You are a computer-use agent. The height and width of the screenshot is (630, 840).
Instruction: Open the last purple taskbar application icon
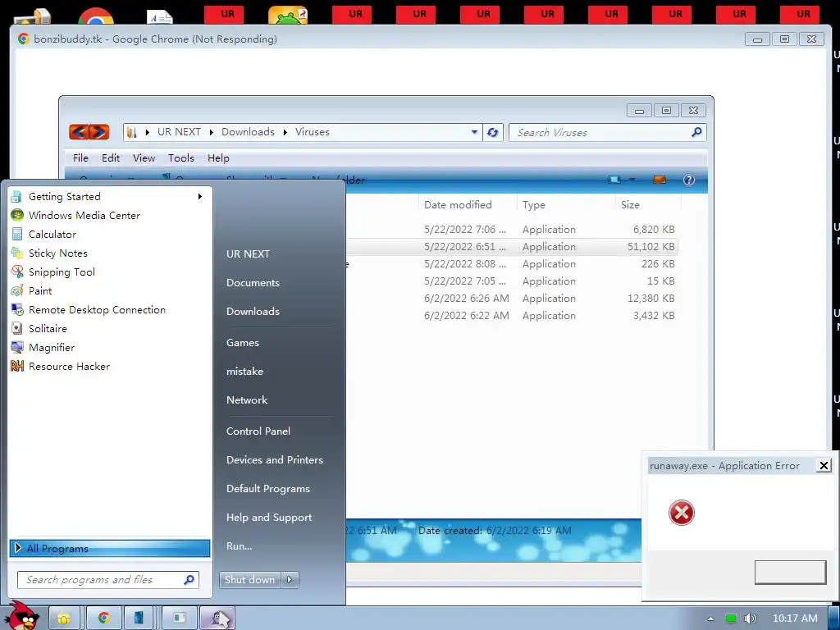point(218,619)
